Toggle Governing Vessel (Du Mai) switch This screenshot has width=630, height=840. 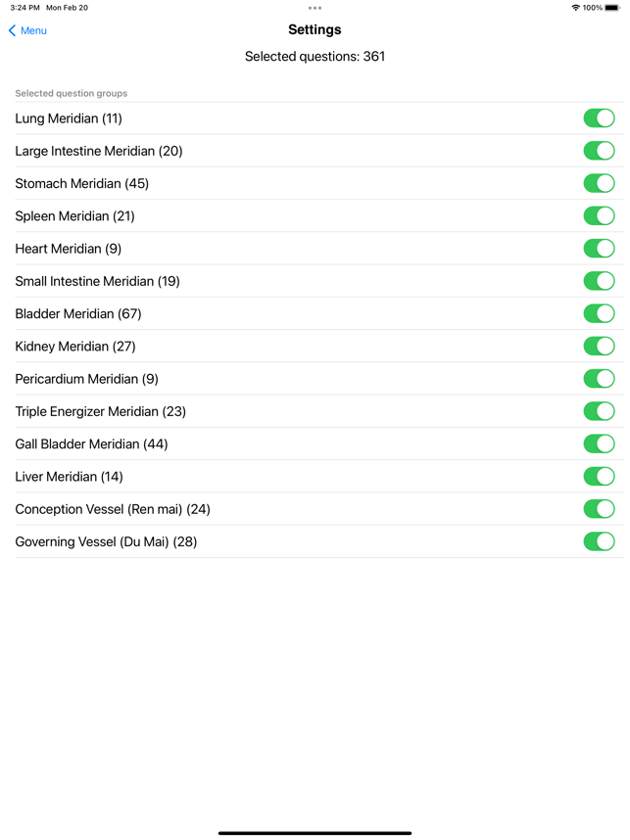pyautogui.click(x=599, y=541)
